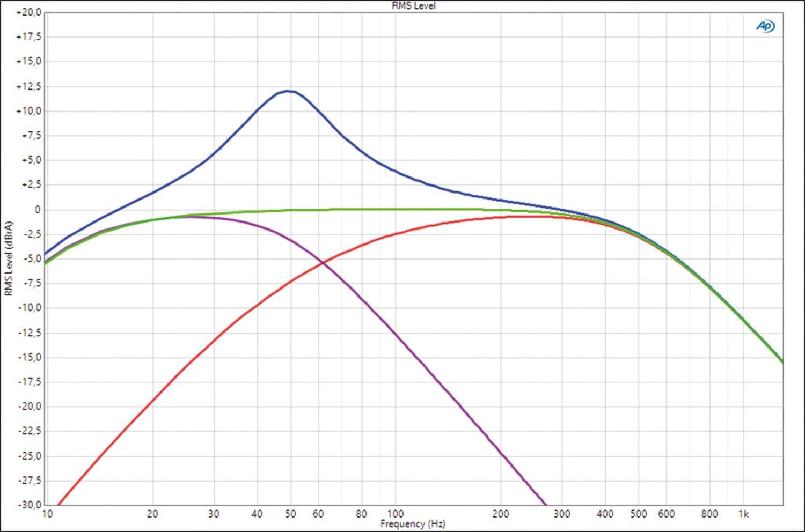Click the '+5,0' y-axis value

(31, 160)
